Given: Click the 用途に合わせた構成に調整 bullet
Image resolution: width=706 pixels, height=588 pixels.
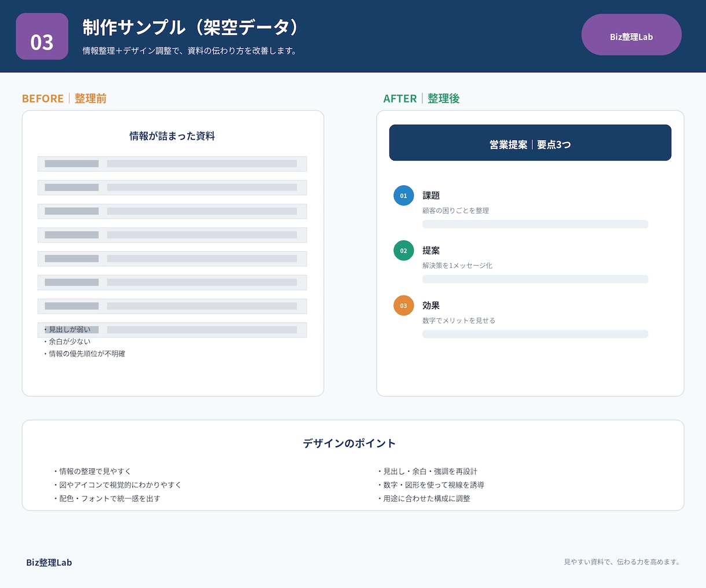Looking at the screenshot, I should tap(424, 498).
